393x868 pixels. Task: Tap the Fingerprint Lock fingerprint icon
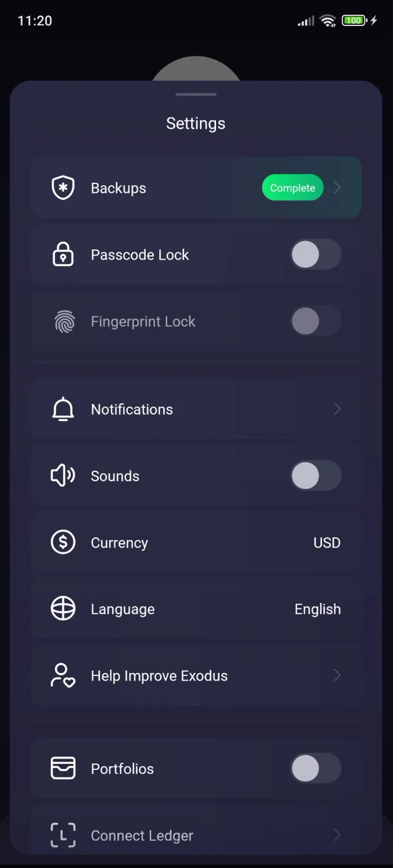[x=63, y=321]
